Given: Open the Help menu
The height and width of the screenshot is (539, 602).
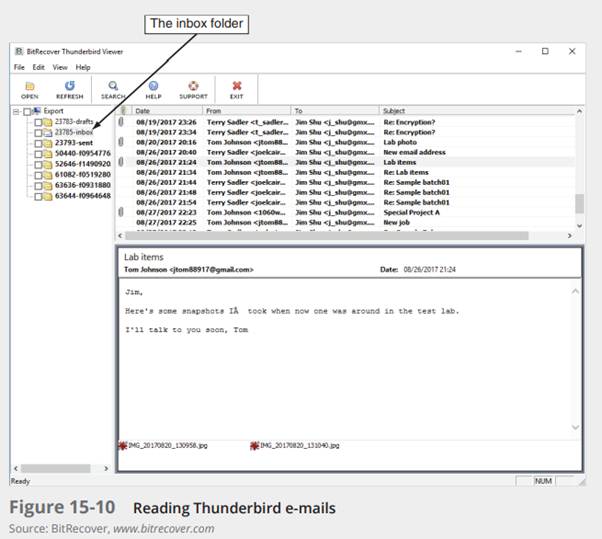Looking at the screenshot, I should pyautogui.click(x=83, y=67).
